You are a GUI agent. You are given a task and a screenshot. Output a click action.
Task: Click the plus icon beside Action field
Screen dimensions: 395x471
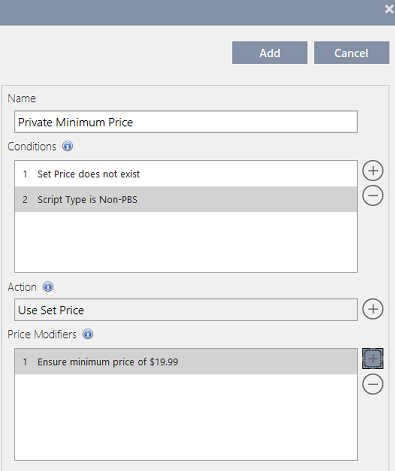[373, 309]
